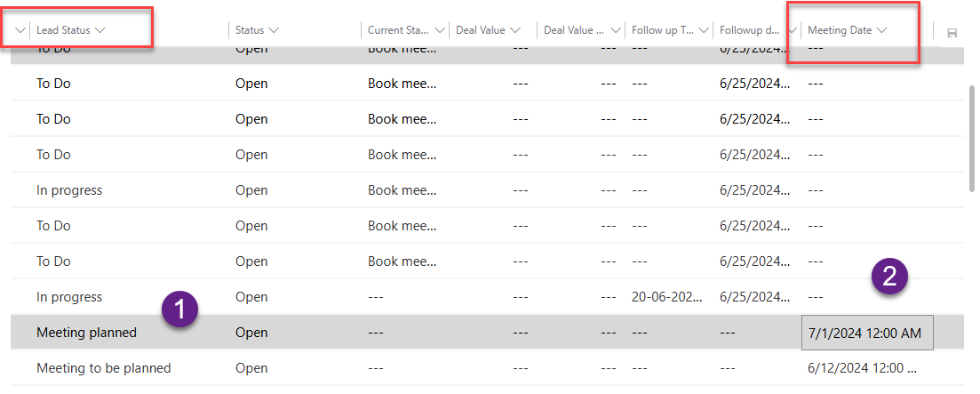The image size is (980, 394).
Task: Click the Lead Status column header label
Action: pyautogui.click(x=63, y=30)
